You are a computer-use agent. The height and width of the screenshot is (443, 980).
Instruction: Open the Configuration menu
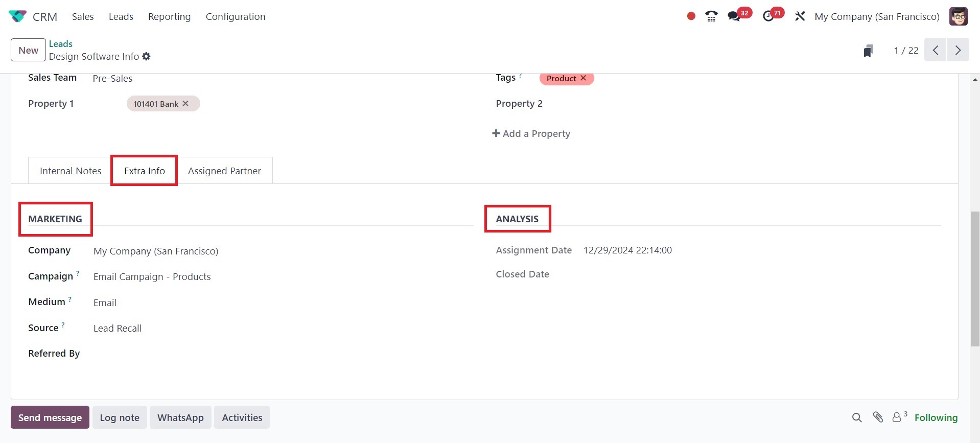(236, 16)
